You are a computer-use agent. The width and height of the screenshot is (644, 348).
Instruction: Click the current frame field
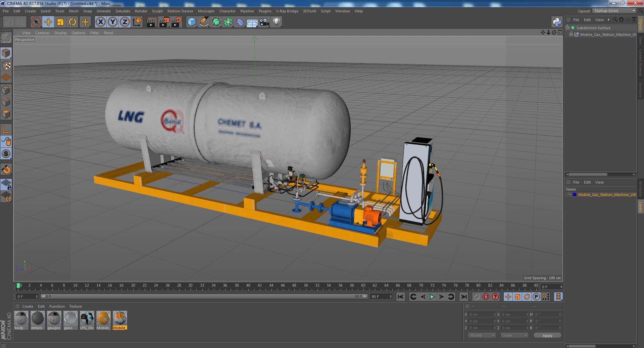tap(551, 287)
